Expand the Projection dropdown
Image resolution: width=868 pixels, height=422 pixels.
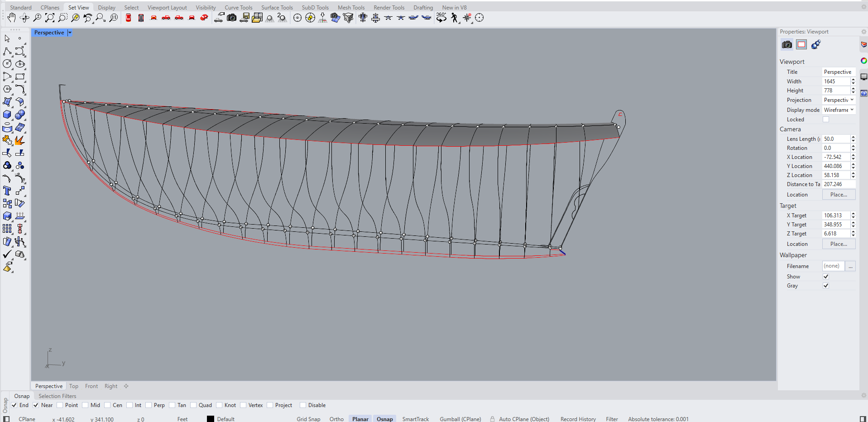[839, 100]
